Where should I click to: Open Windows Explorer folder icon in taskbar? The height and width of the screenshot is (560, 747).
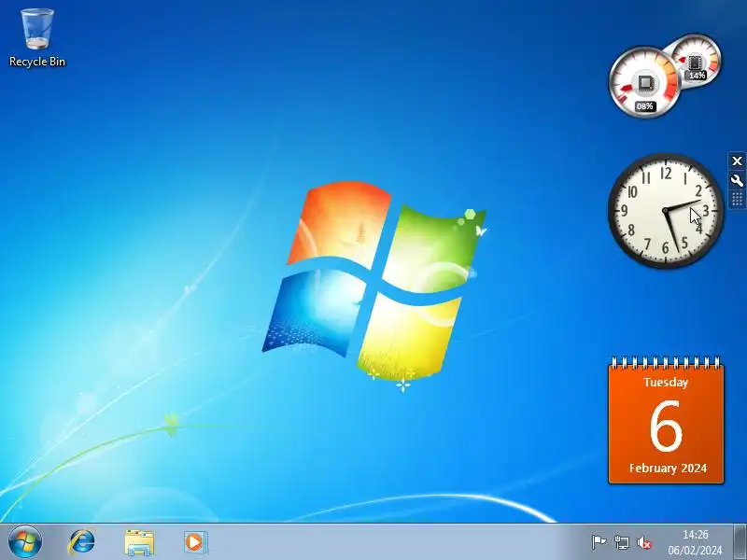point(139,542)
